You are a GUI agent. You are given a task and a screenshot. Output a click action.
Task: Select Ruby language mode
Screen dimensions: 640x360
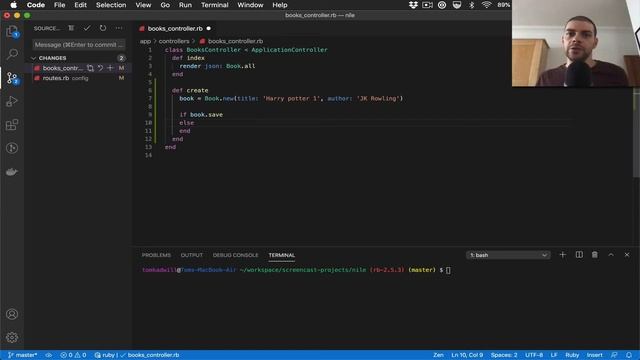pyautogui.click(x=572, y=355)
